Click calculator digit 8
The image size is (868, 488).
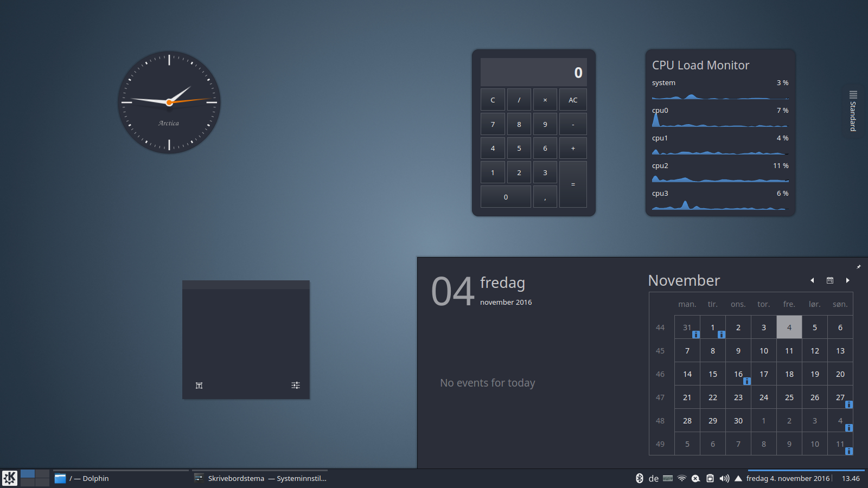pos(519,124)
